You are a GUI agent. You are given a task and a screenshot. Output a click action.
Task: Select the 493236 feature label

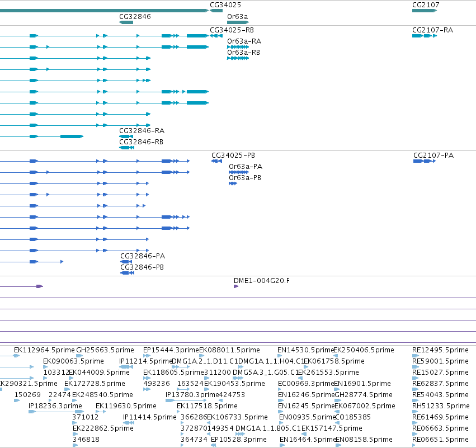[x=157, y=384]
